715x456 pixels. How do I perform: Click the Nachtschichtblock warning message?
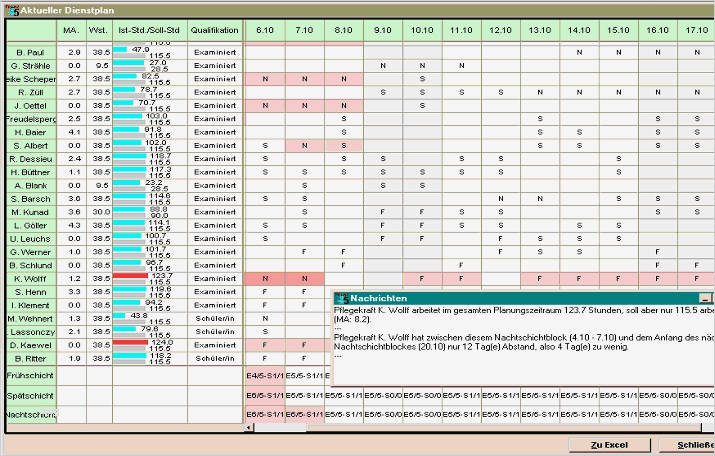(524, 342)
